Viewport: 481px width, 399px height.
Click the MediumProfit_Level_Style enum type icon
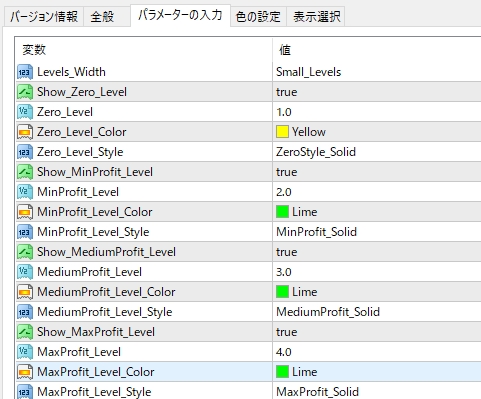(x=25, y=312)
